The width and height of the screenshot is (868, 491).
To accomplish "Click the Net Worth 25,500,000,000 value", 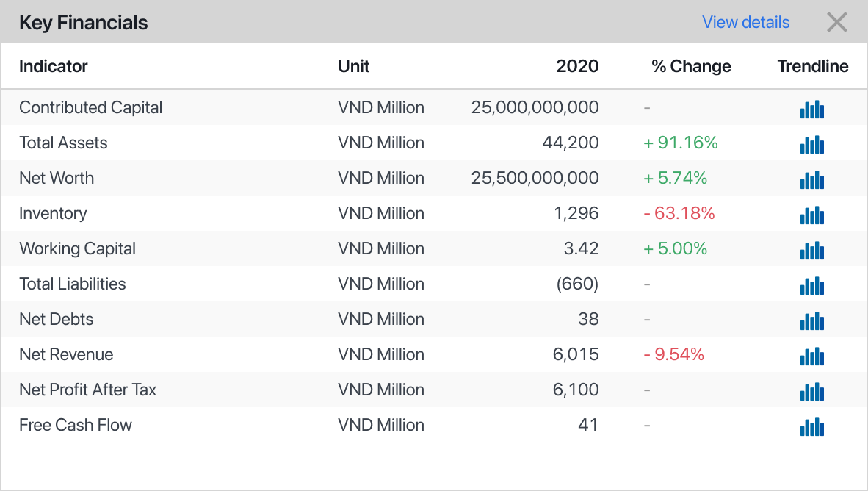I will click(x=535, y=178).
